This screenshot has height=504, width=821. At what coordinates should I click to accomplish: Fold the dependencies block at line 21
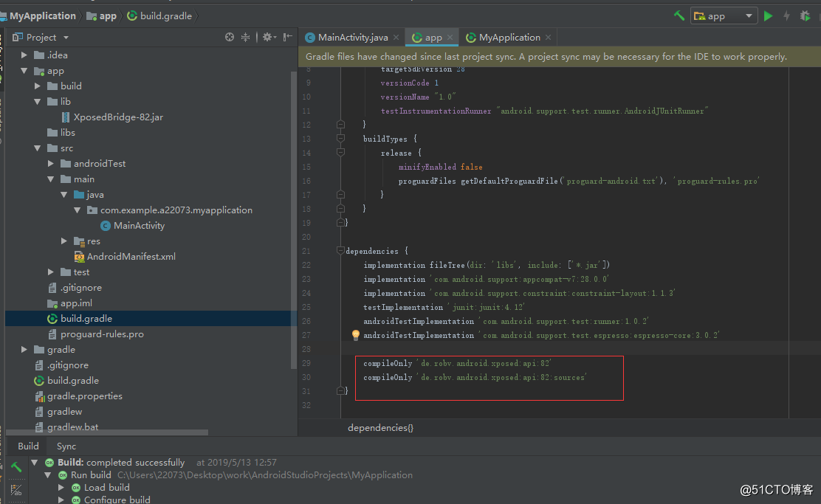(x=340, y=251)
